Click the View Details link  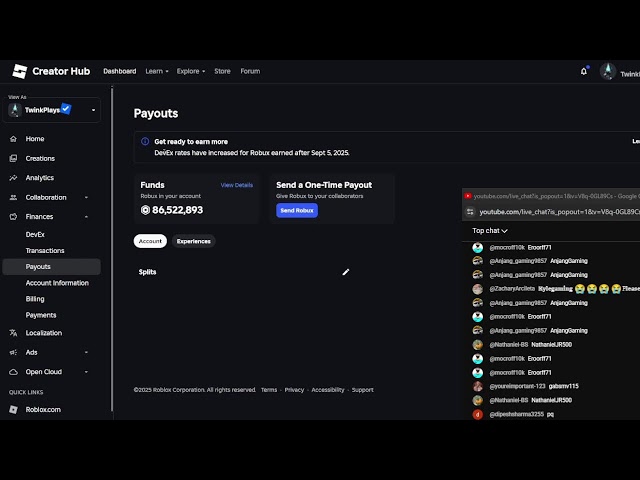[237, 185]
